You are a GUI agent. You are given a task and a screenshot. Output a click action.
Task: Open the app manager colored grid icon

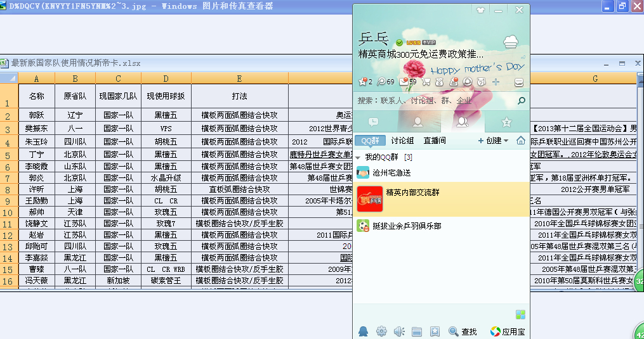click(520, 315)
